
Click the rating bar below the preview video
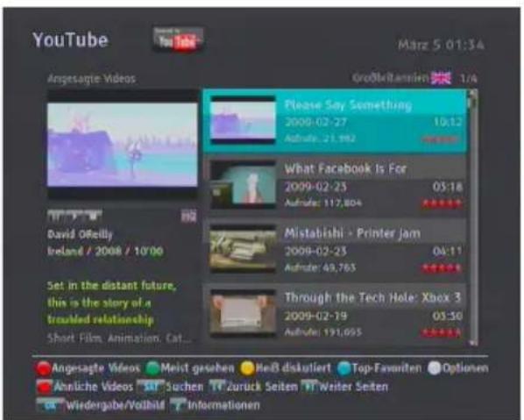74,216
